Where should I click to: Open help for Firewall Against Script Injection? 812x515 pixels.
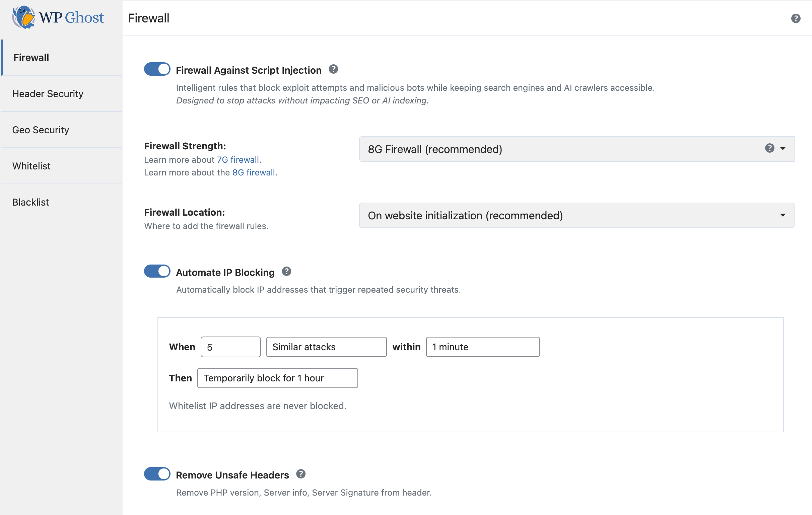coord(333,69)
